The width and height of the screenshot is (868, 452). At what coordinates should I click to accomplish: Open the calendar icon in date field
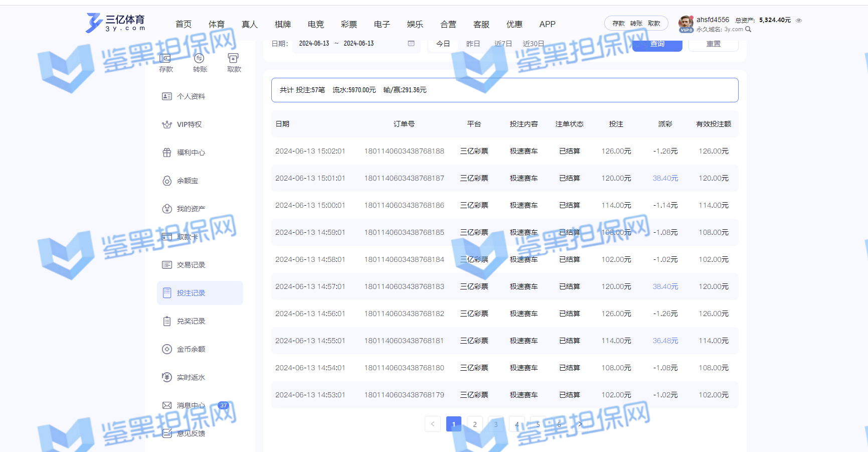[411, 44]
